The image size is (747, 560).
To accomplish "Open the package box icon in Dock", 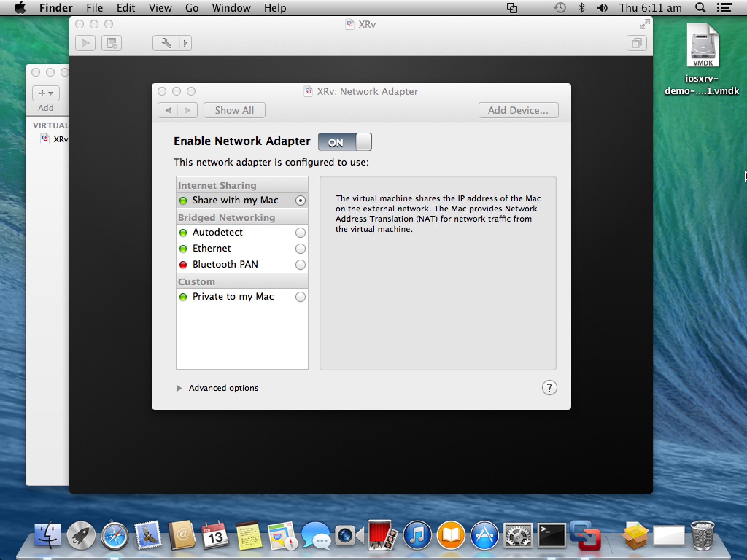I will [x=635, y=536].
